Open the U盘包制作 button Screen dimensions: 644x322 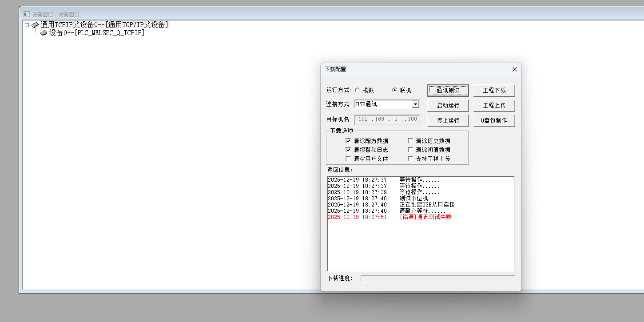click(x=494, y=120)
